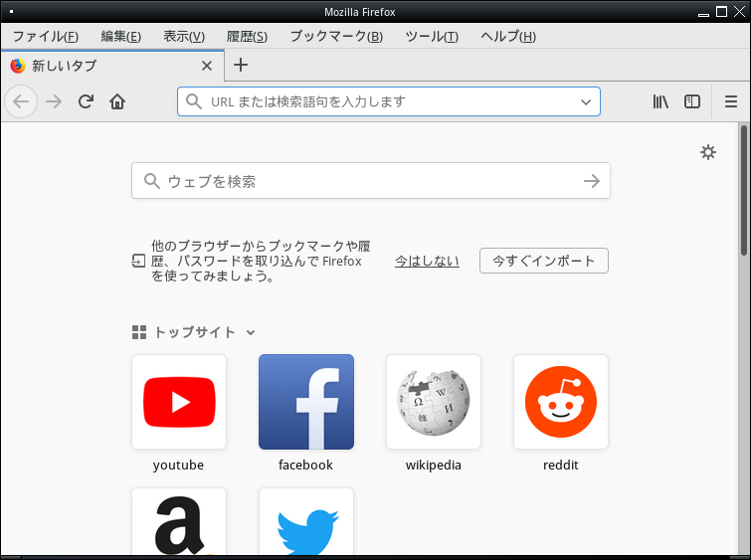
Task: Open the wikipedia top site tile
Action: tap(434, 402)
